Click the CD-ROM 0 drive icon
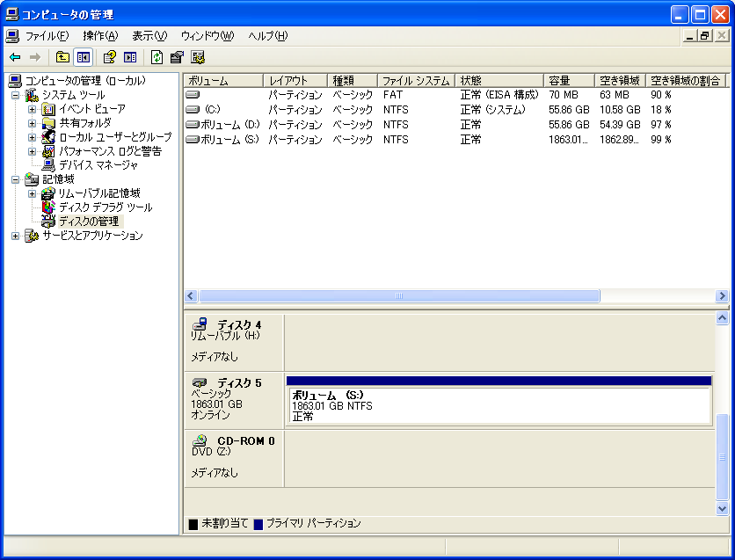The image size is (735, 560). pyautogui.click(x=200, y=440)
